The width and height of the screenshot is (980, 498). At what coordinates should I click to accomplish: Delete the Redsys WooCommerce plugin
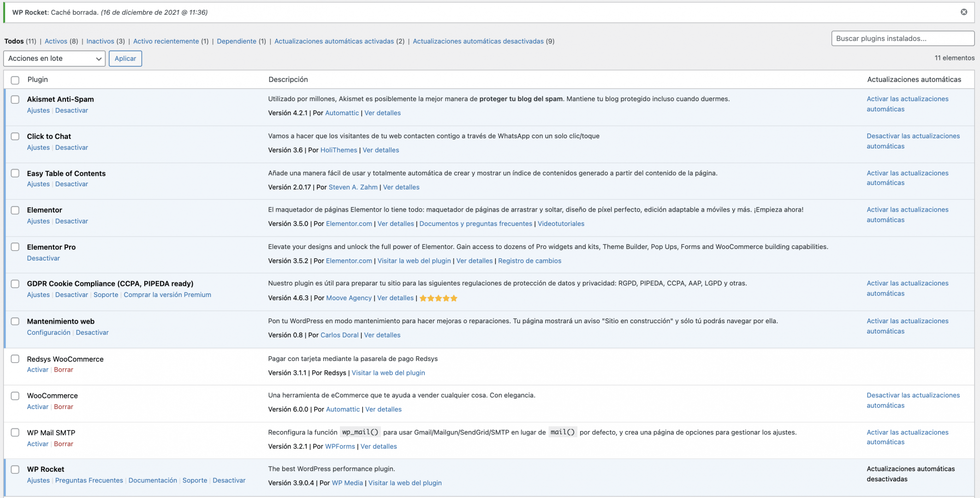pyautogui.click(x=64, y=370)
